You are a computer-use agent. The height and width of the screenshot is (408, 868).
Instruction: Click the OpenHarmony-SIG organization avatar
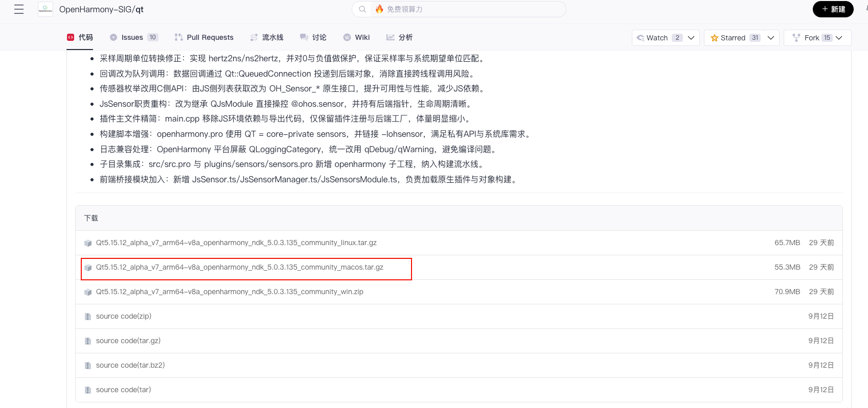45,9
